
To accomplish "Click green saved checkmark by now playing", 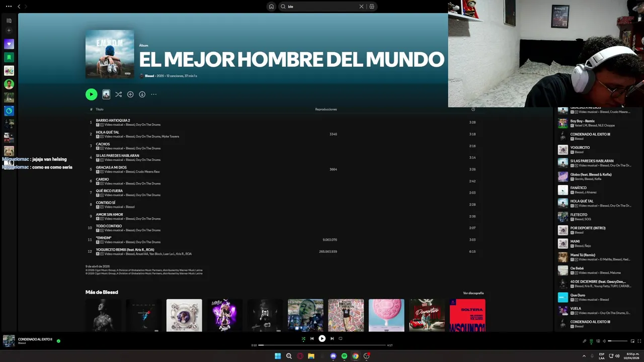I will click(58, 341).
